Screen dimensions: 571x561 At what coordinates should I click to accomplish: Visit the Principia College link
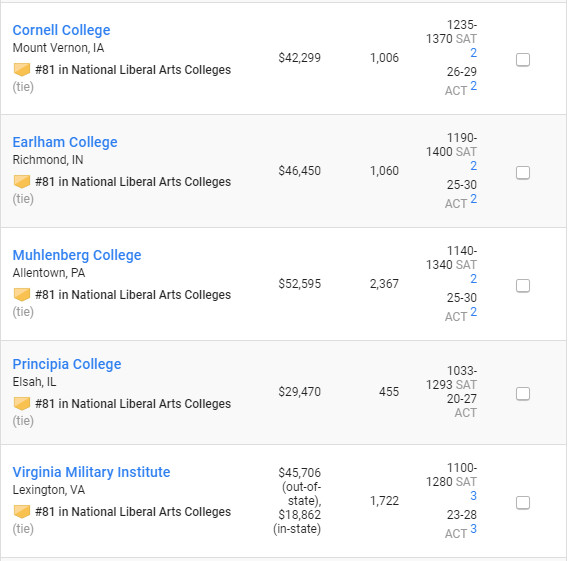point(67,364)
